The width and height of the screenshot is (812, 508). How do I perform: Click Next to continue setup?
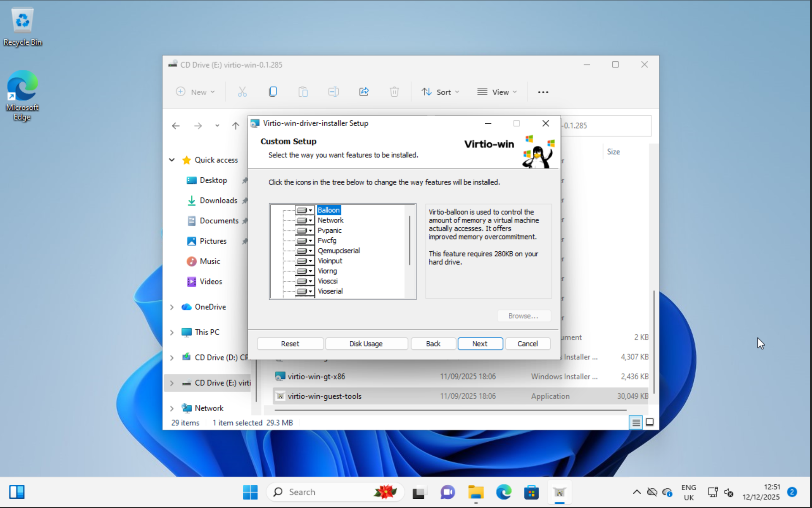pyautogui.click(x=480, y=344)
